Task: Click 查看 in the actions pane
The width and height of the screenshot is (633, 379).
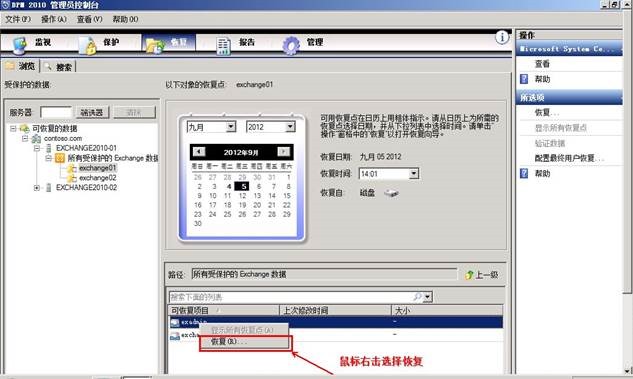Action: 542,63
